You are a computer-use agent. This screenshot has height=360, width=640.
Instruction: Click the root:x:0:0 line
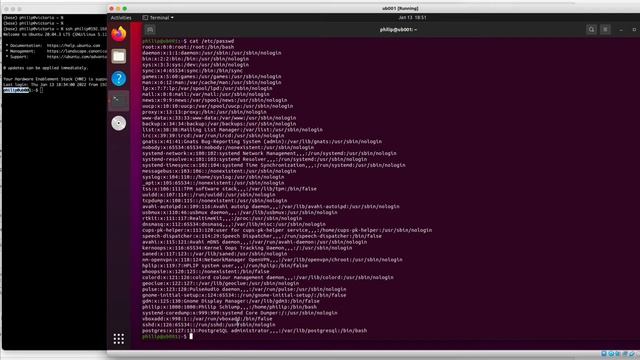(188, 47)
